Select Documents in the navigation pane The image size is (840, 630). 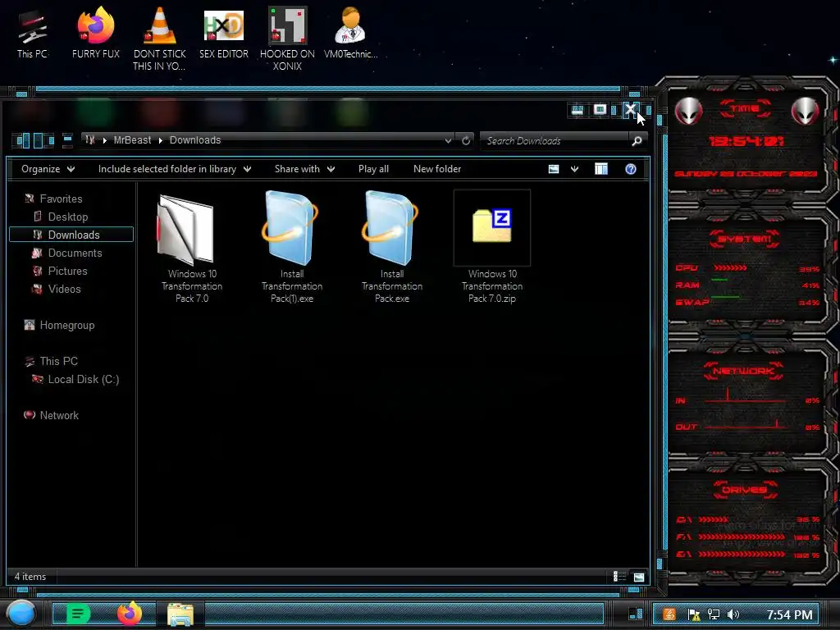[75, 253]
